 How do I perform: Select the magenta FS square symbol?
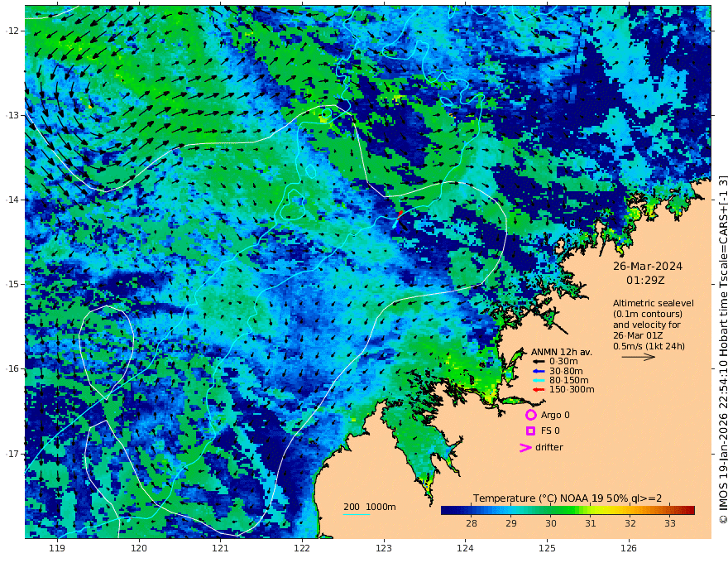click(x=530, y=431)
